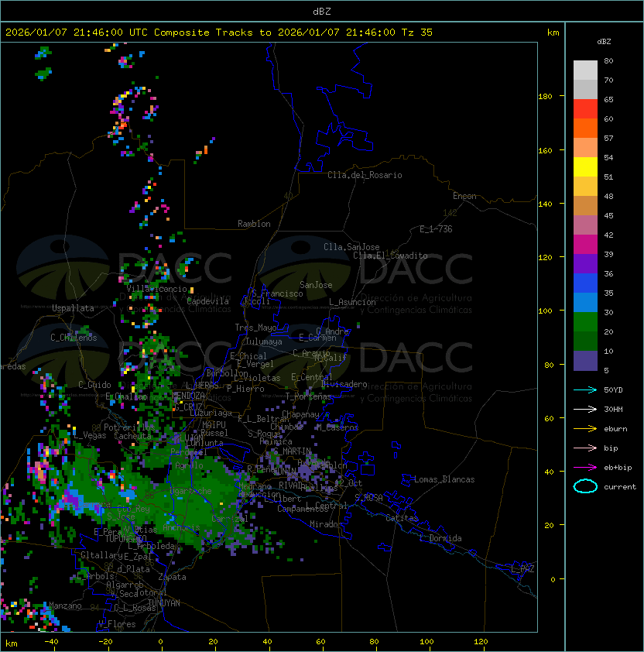Select the 'Ramblon' map label
This screenshot has height=652, width=644.
point(254,224)
